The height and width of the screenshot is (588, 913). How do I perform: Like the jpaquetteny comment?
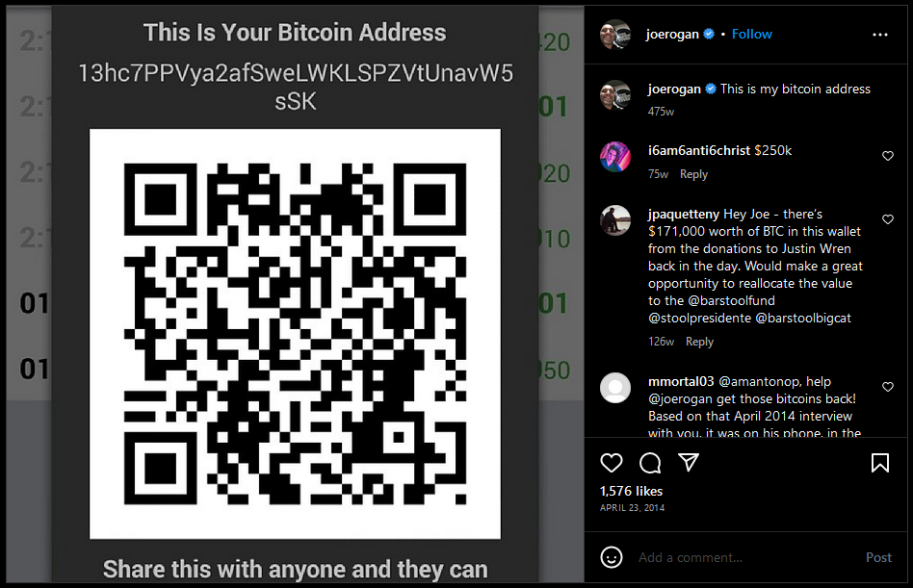[x=887, y=219]
